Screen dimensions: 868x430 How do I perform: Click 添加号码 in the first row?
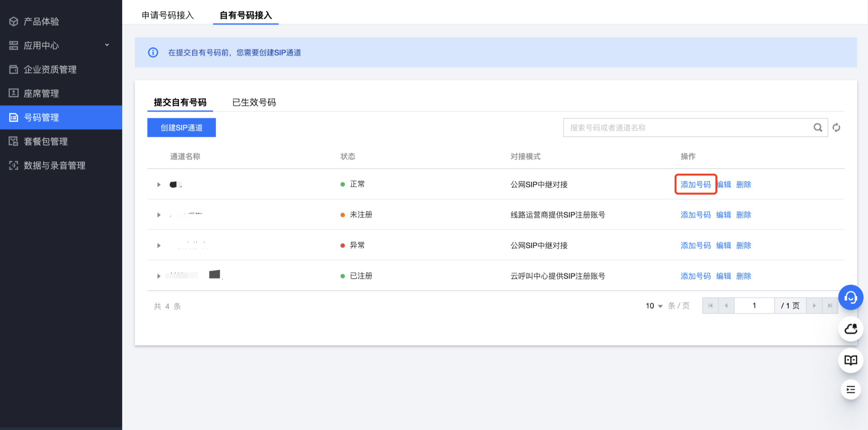pos(695,184)
